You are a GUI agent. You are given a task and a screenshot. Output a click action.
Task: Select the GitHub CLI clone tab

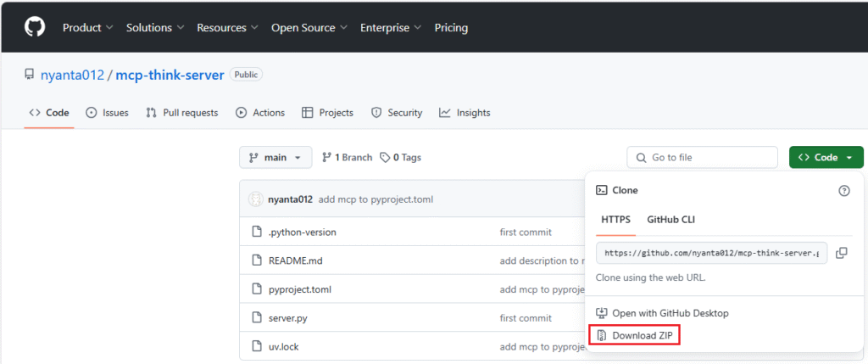(x=671, y=220)
